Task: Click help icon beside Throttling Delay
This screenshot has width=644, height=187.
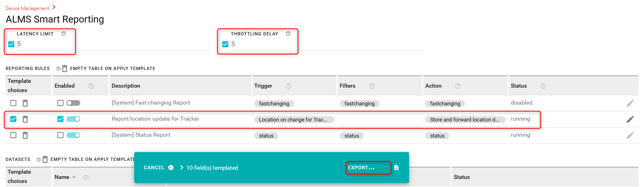Action: click(288, 34)
